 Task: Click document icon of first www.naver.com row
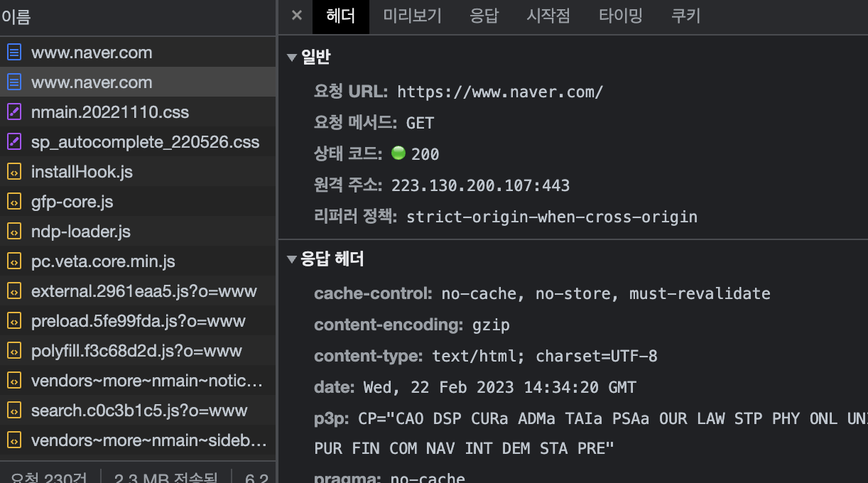[x=14, y=53]
